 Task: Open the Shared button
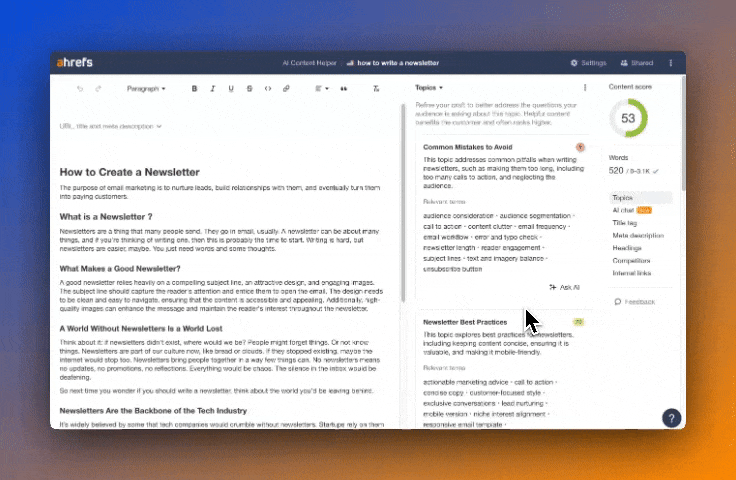(x=636, y=63)
